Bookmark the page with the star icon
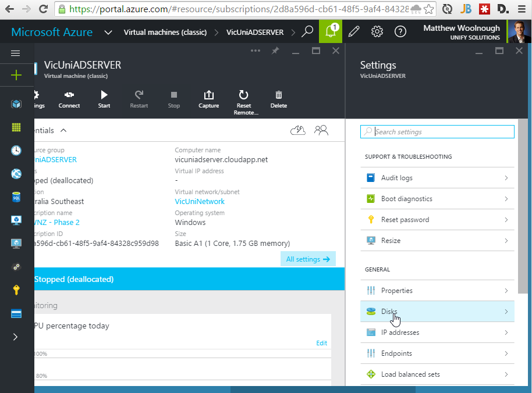 (429, 9)
